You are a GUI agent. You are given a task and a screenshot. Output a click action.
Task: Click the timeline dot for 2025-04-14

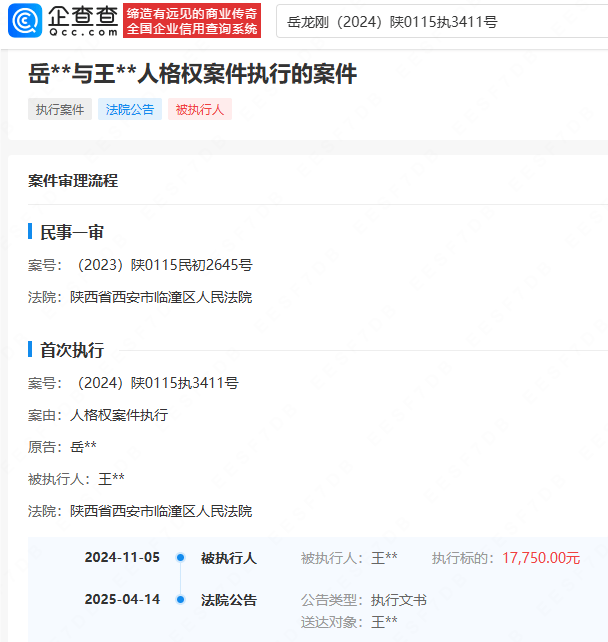click(x=181, y=600)
